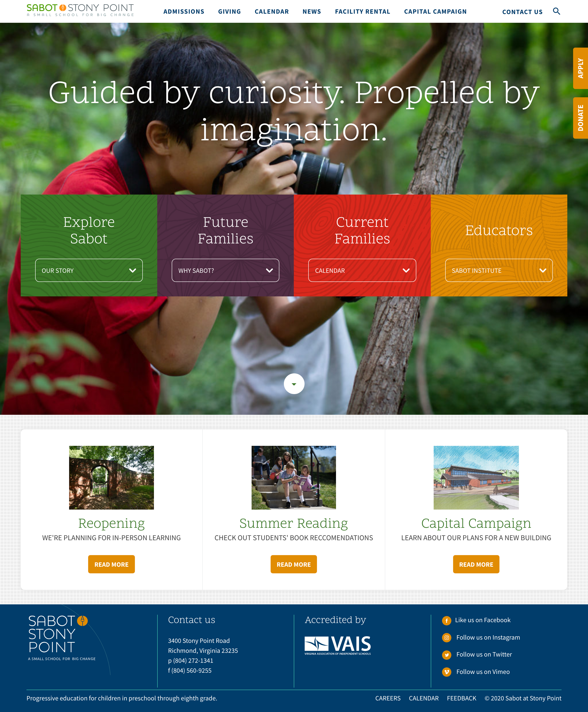This screenshot has width=588, height=712.
Task: Expand the WHY SABOT? dropdown under Future Families
Action: (225, 270)
